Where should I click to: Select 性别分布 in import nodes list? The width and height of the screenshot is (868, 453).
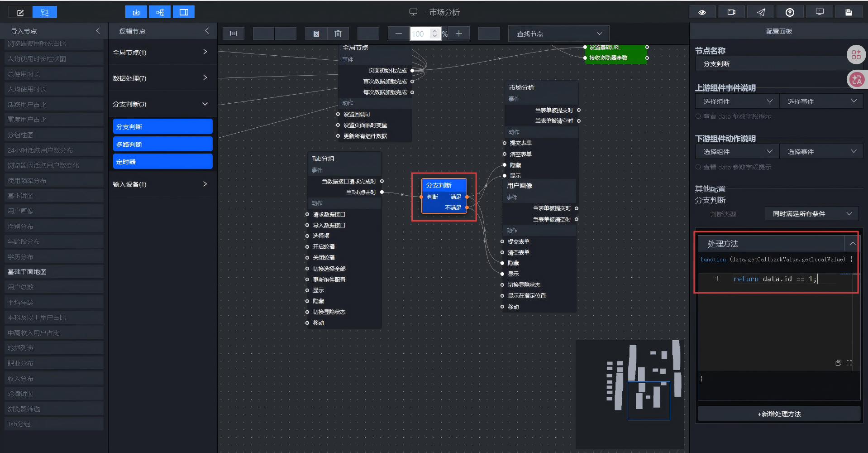coord(53,226)
